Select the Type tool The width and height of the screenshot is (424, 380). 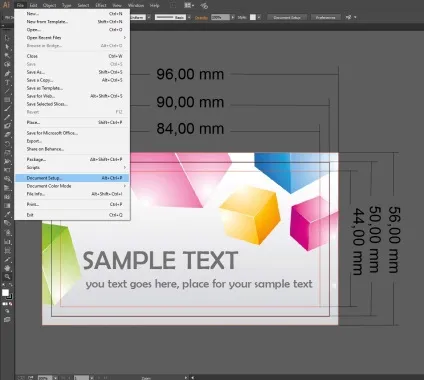pyautogui.click(x=7, y=82)
